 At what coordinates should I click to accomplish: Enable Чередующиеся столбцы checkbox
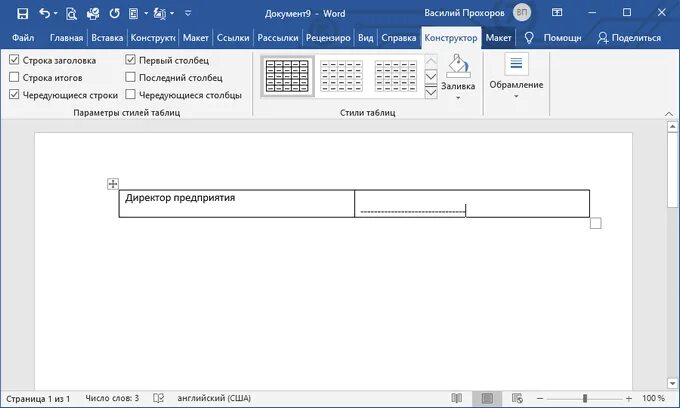click(x=130, y=94)
